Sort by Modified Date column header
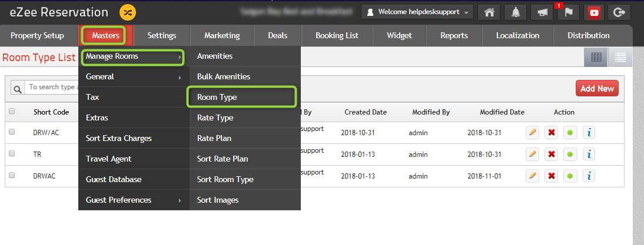 pos(502,112)
